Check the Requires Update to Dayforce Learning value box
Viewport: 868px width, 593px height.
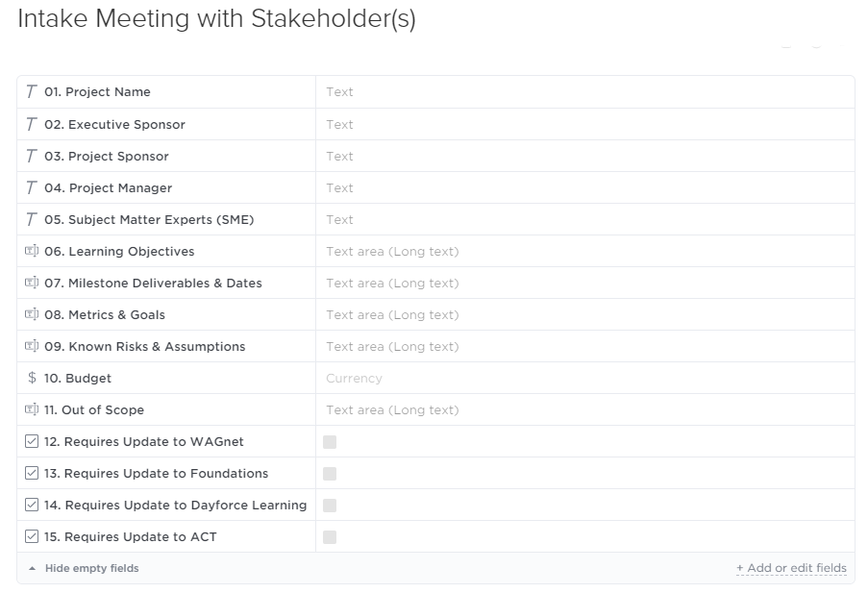click(x=330, y=505)
